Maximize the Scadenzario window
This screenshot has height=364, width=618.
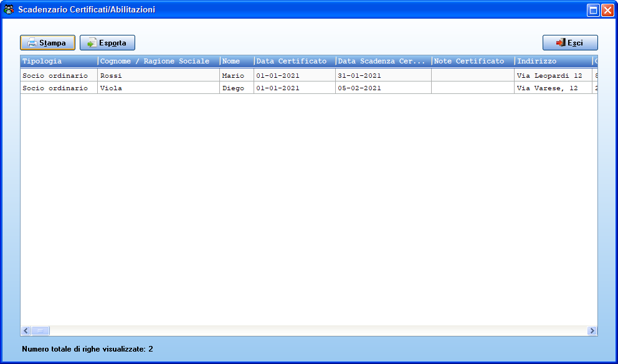[x=593, y=10]
